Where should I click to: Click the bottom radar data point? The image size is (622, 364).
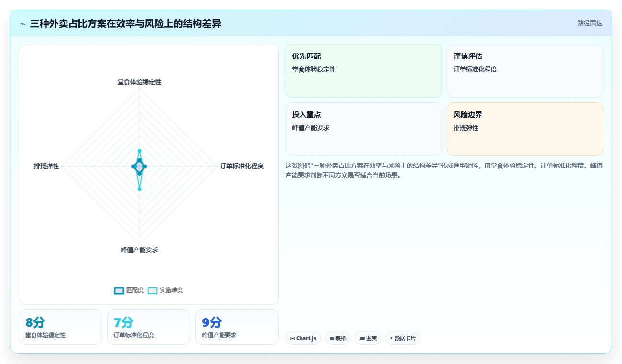coord(139,189)
